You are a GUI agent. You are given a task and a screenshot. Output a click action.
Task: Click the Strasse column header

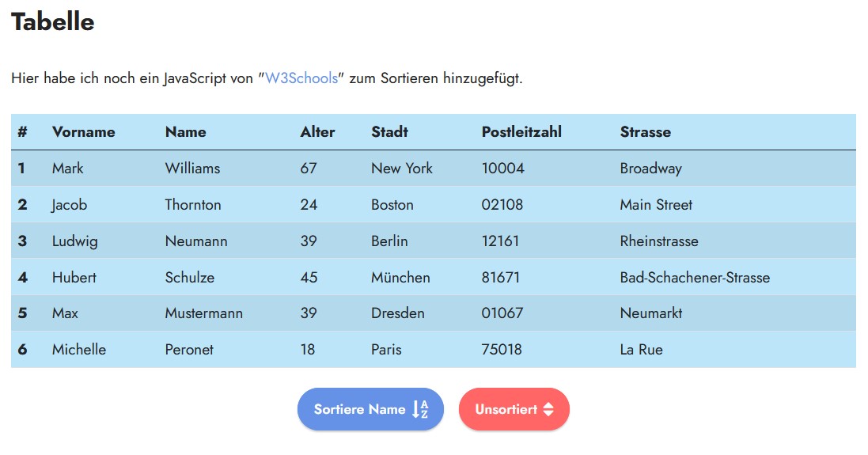(645, 132)
